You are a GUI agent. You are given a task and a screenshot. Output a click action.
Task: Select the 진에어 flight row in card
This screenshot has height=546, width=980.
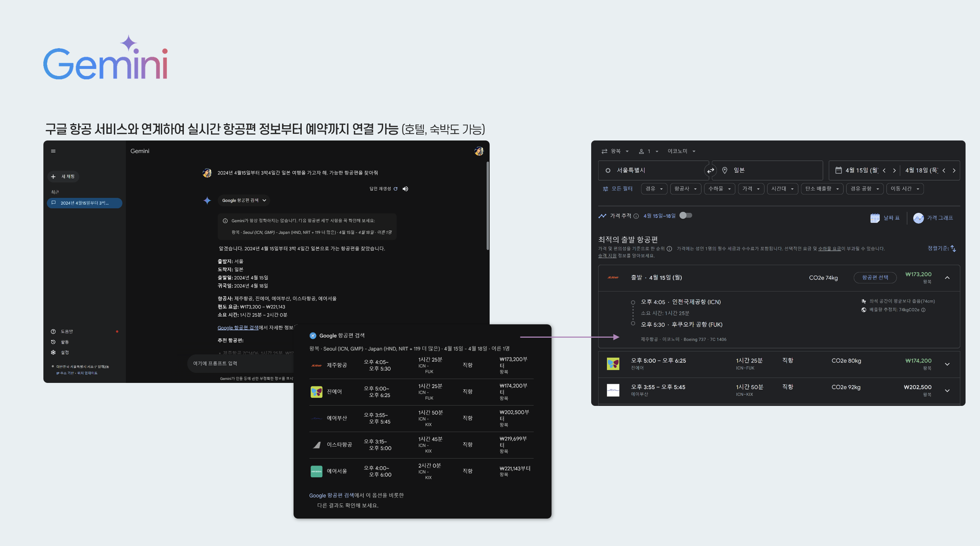coord(421,392)
